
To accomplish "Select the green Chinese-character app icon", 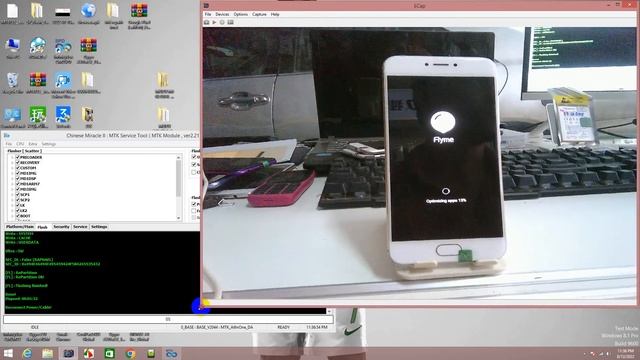I will (x=38, y=115).
